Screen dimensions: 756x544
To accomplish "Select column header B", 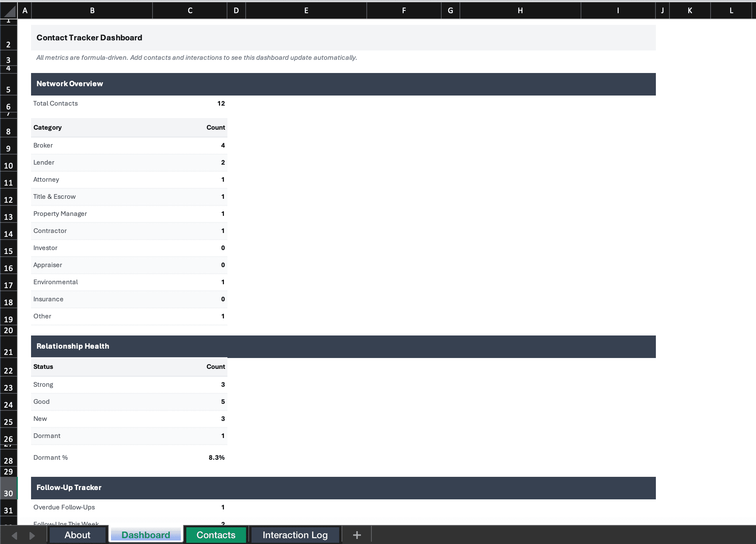I will pyautogui.click(x=92, y=10).
